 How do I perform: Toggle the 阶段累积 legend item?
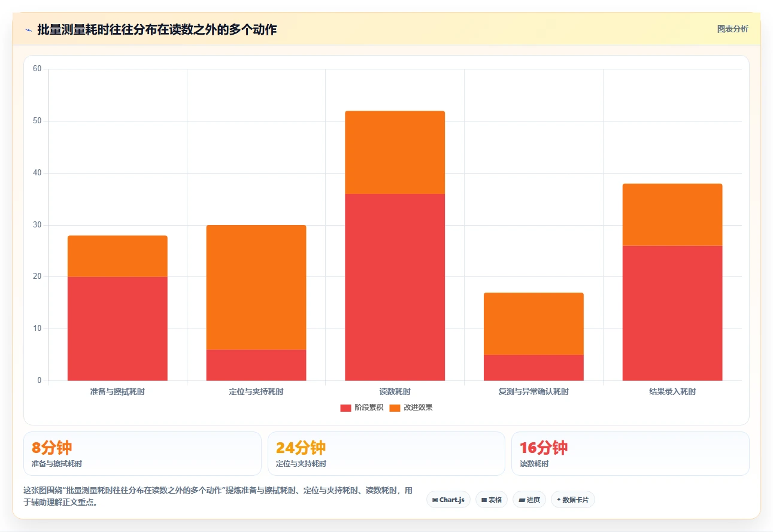[x=362, y=408]
